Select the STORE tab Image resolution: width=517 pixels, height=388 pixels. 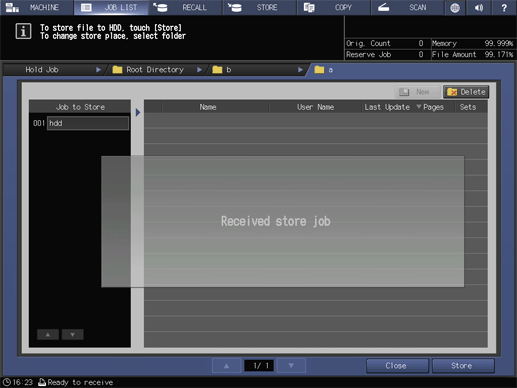pos(260,7)
